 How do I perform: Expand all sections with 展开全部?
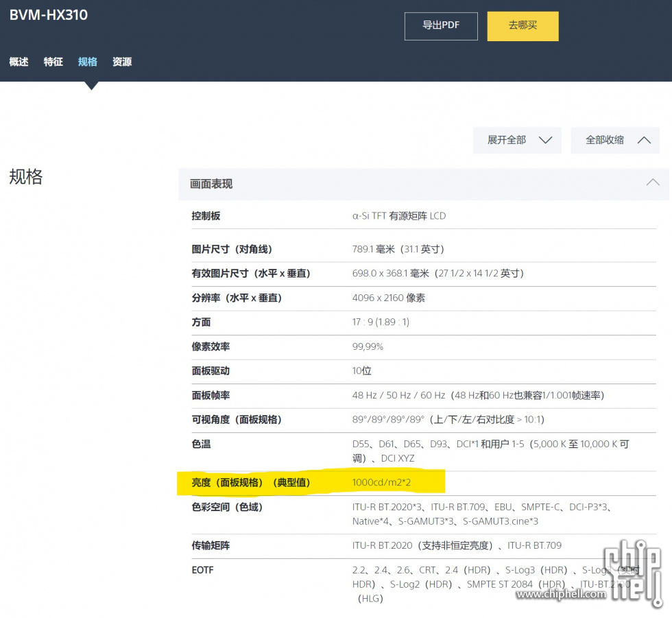[517, 140]
